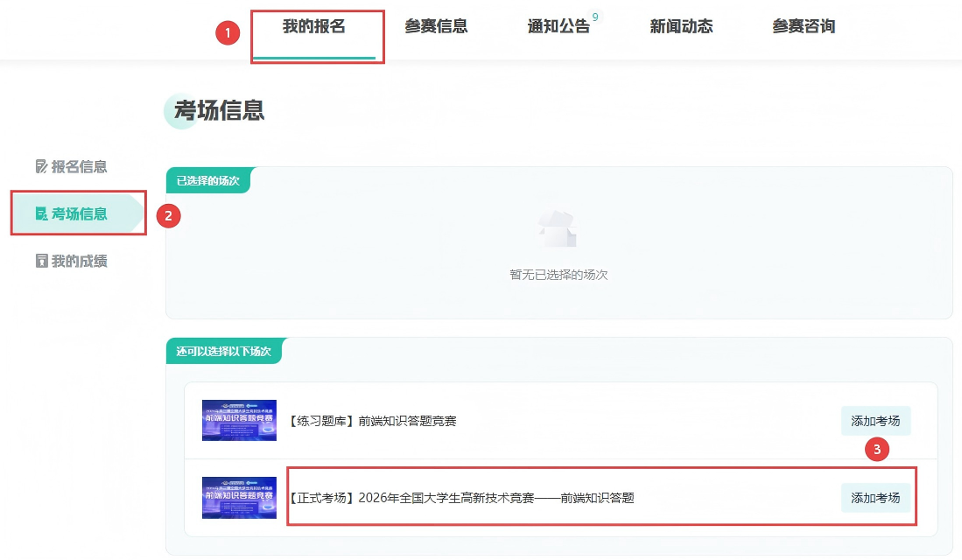Click the badge 9 on 通知公告
The image size is (962, 560).
pyautogui.click(x=595, y=17)
